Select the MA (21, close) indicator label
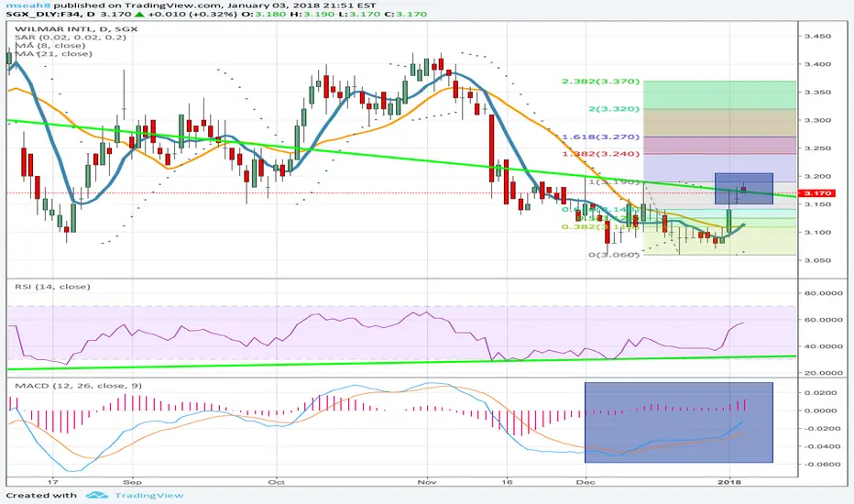The width and height of the screenshot is (854, 504). (53, 53)
